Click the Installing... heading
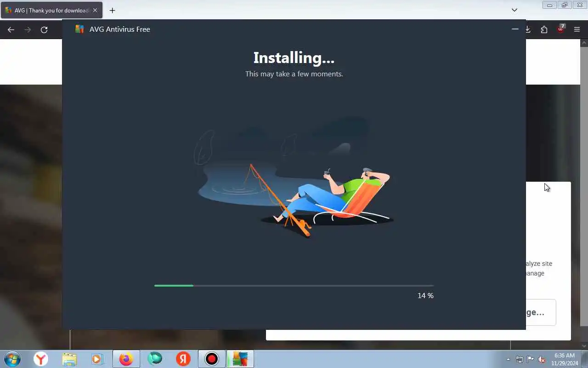588x368 pixels. pos(294,57)
